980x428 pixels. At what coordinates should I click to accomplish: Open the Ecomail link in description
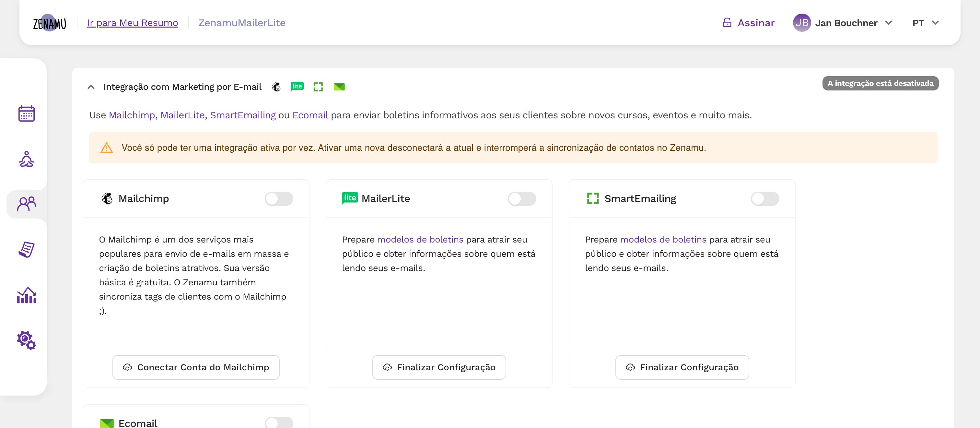(x=310, y=115)
